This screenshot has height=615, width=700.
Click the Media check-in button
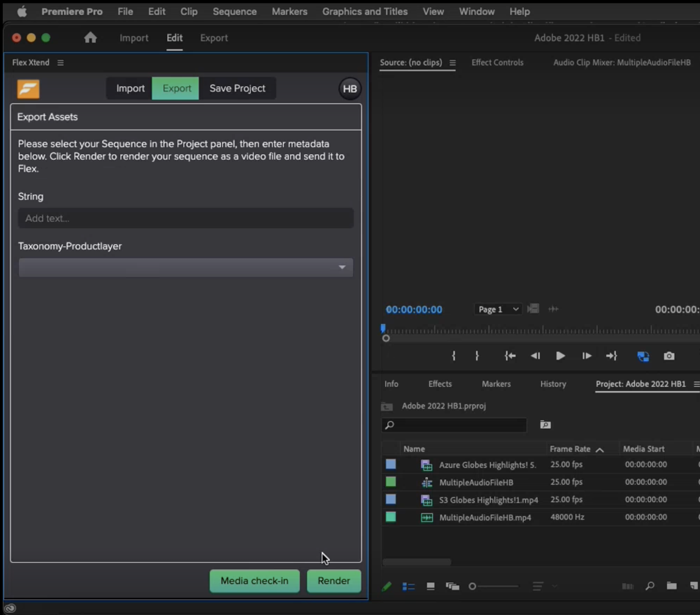(254, 581)
